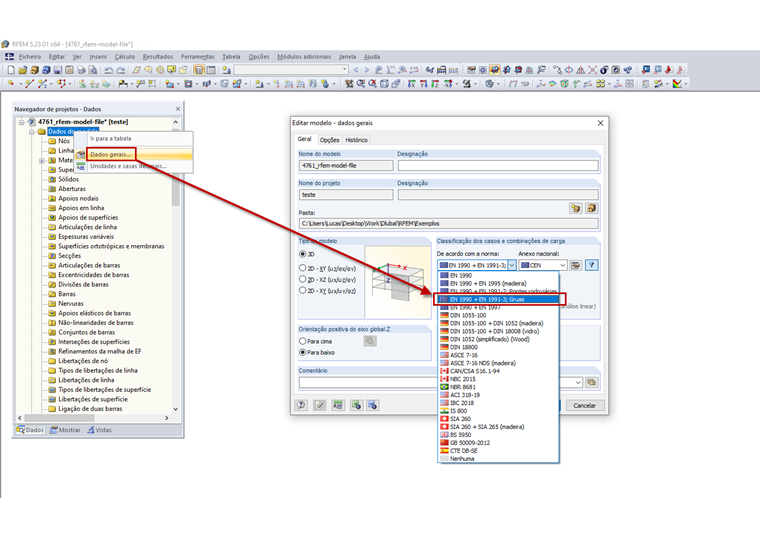Click the Cancelar button
Screen dimensions: 760x536
[584, 405]
